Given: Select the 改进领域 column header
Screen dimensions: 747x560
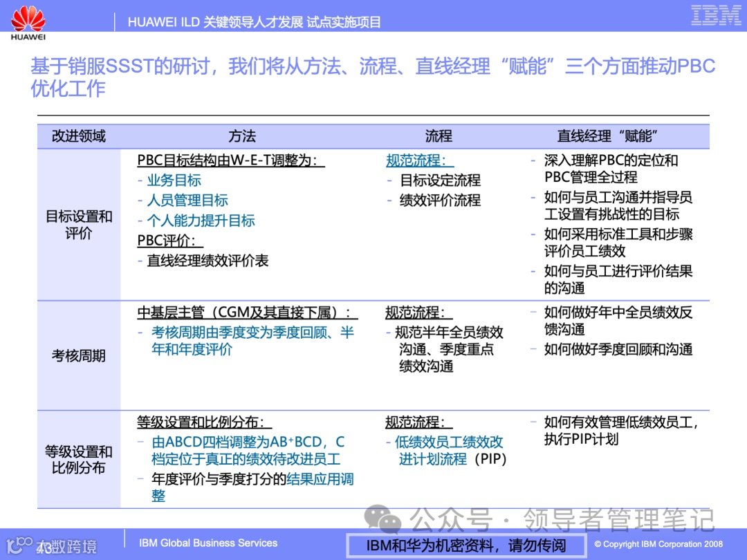Looking at the screenshot, I should (80, 136).
